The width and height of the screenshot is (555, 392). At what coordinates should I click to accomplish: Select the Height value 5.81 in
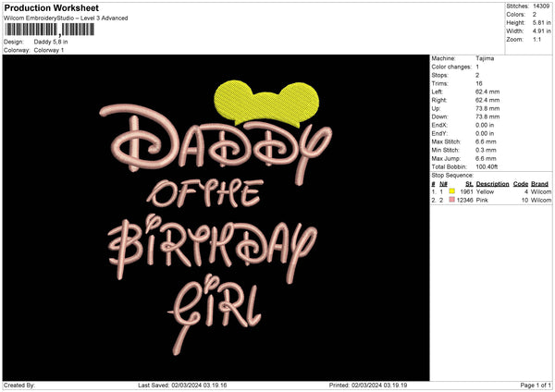tap(541, 22)
